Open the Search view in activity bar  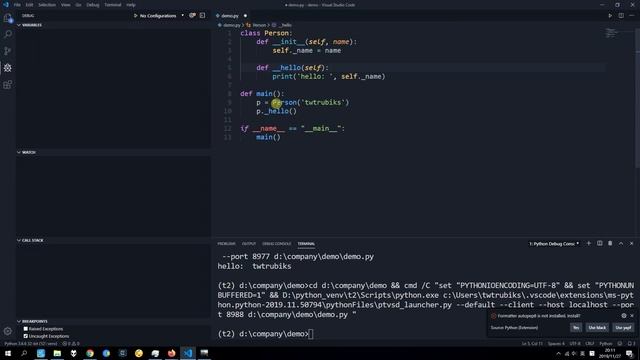point(8,34)
